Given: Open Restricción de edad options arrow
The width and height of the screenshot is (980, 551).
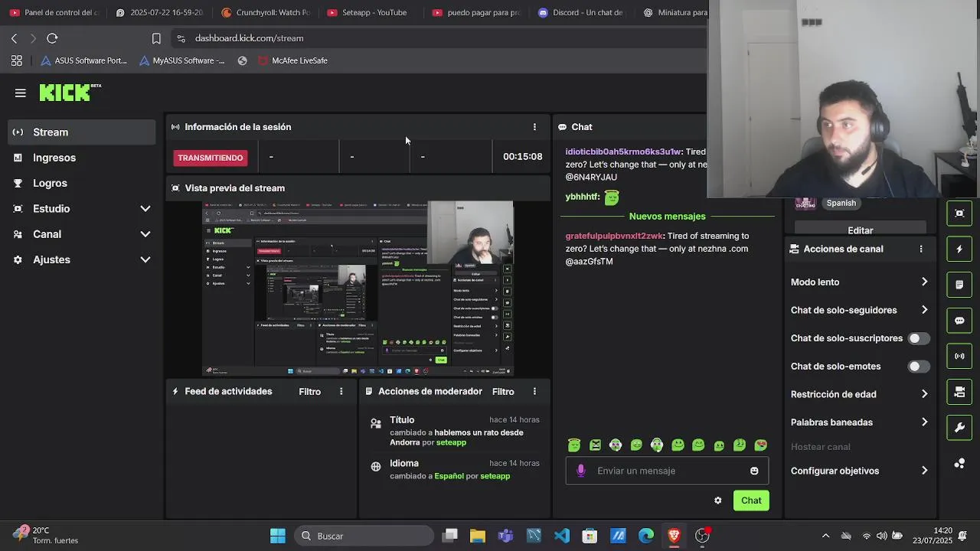Looking at the screenshot, I should 924,394.
